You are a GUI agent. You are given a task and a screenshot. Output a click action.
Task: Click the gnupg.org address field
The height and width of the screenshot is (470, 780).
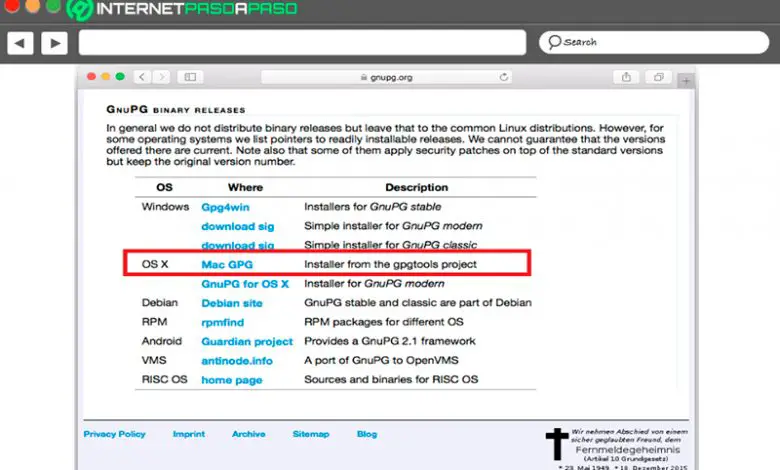[x=387, y=77]
